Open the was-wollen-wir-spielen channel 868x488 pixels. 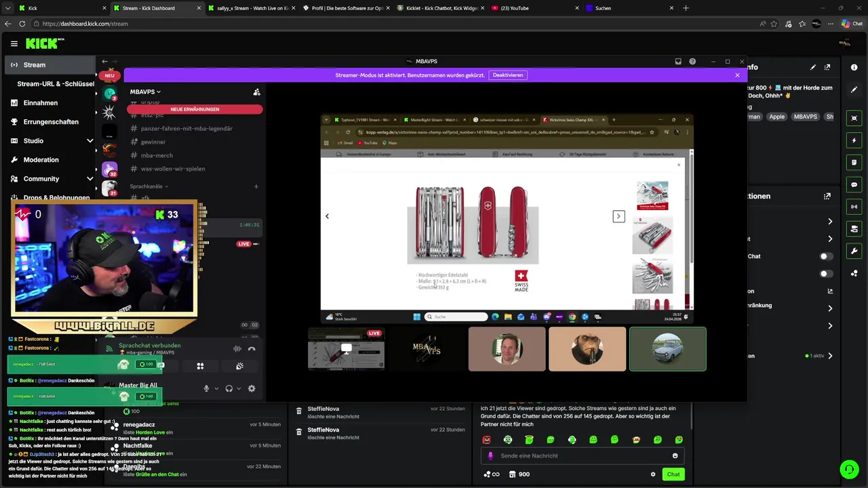tap(172, 169)
